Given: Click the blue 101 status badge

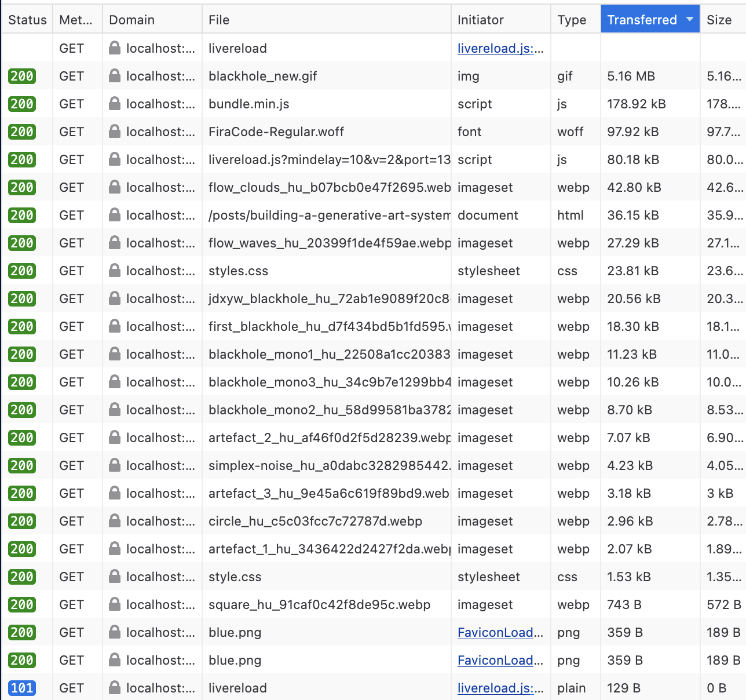Looking at the screenshot, I should pos(22,688).
